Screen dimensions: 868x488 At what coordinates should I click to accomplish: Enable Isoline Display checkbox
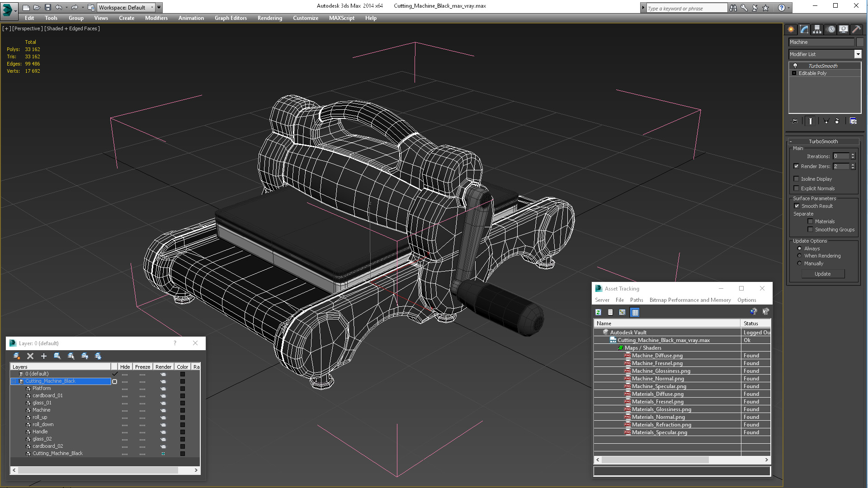[x=797, y=179]
